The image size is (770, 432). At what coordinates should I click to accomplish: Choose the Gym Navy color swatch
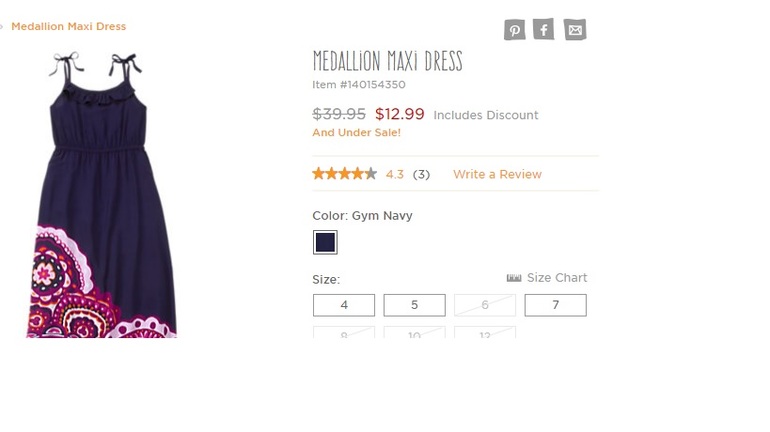click(325, 242)
